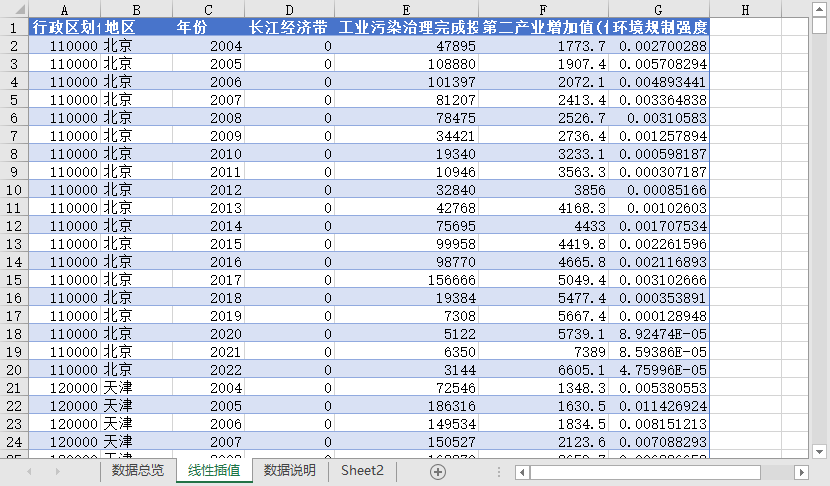
Task: Click header cell 地区
Action: 137,27
